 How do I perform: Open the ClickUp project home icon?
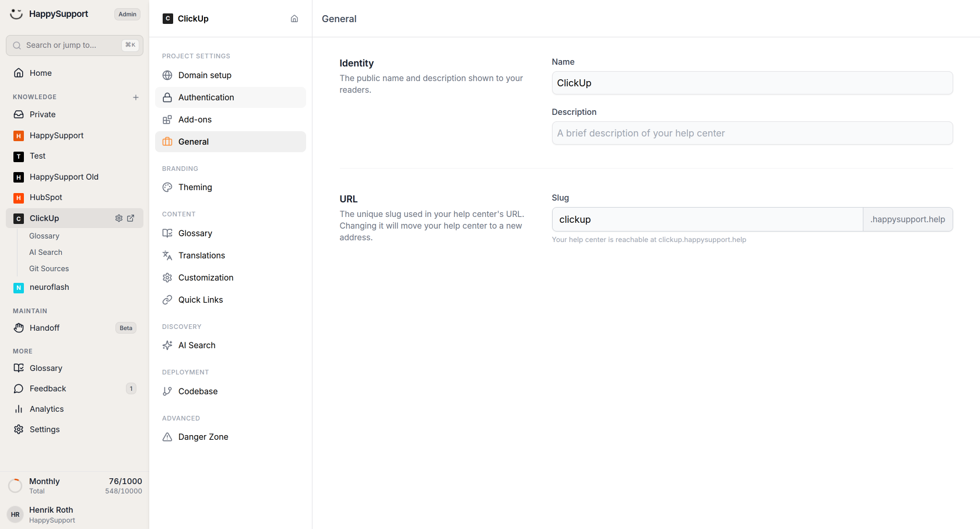coord(294,19)
